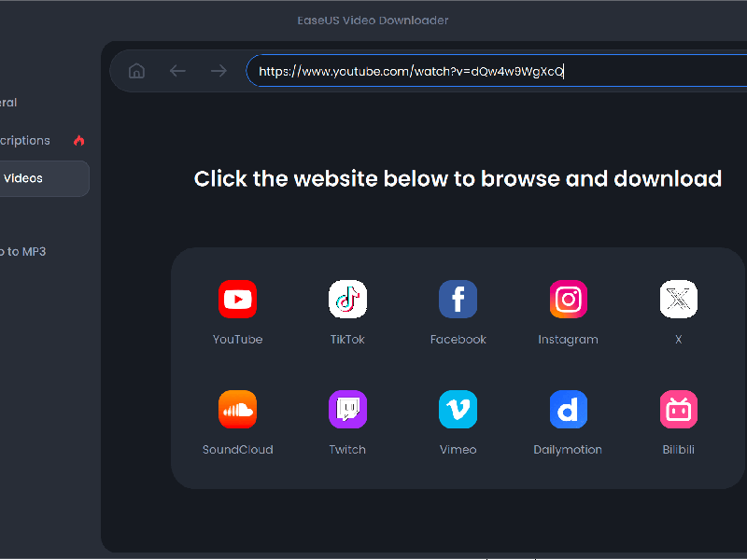Click the red flame icon in sidebar
Viewport: 747px width, 560px height.
coord(79,141)
